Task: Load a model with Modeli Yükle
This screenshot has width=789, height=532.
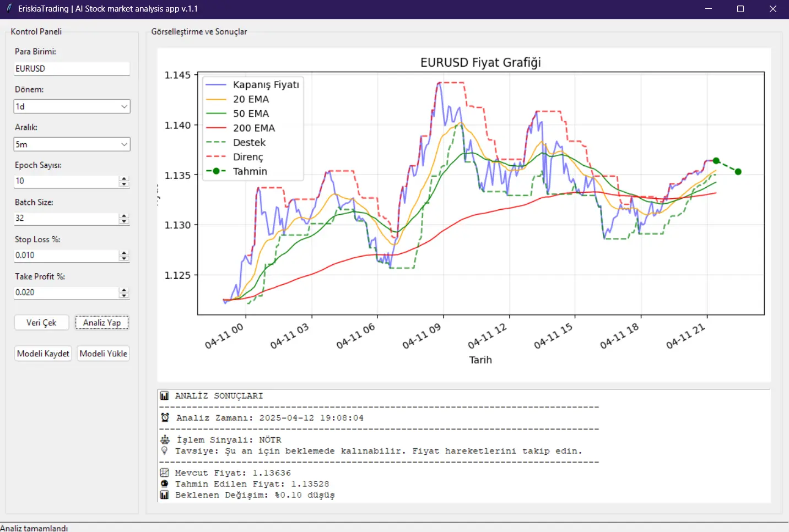Action: 104,354
